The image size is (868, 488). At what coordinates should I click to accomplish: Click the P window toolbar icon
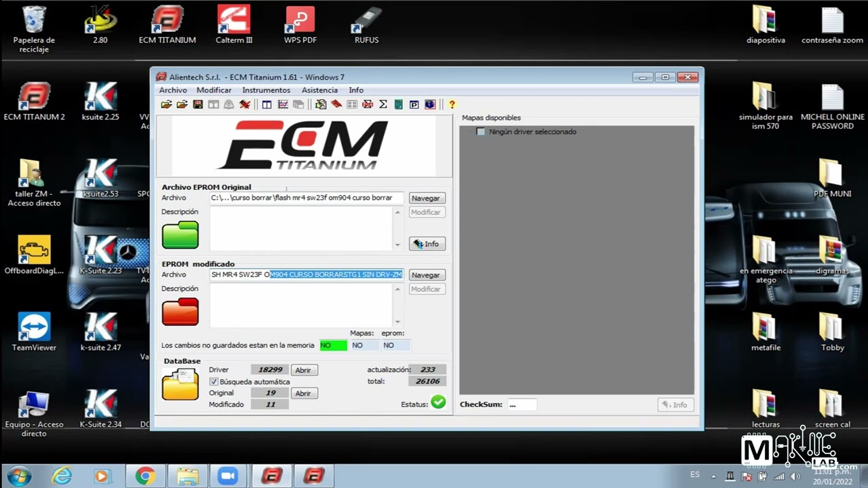[414, 104]
